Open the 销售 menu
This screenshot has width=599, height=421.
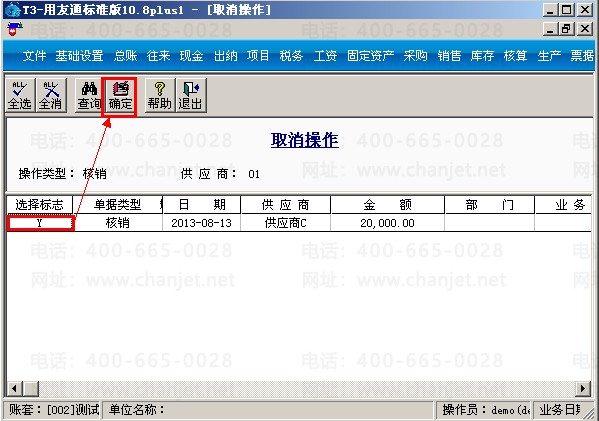click(x=449, y=56)
